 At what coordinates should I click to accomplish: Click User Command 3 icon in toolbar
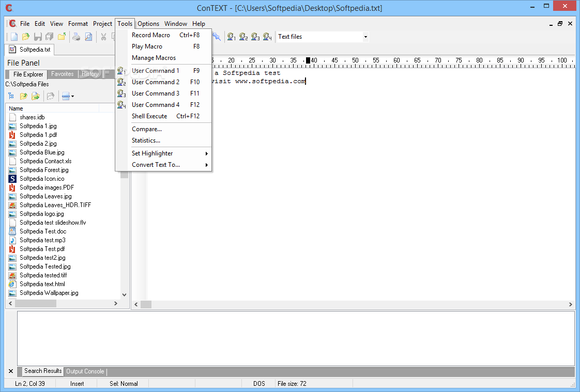[255, 37]
